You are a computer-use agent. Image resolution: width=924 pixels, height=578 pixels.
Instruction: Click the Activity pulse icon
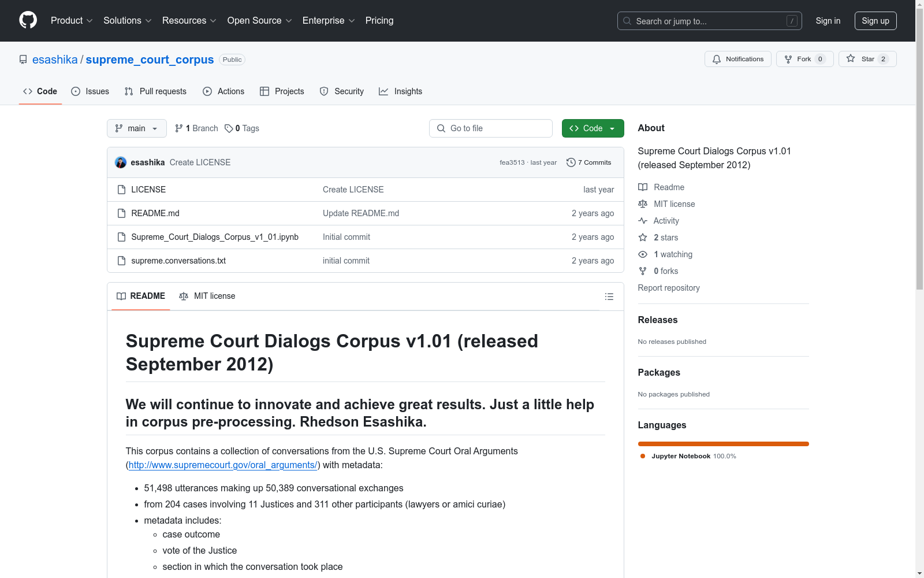(643, 221)
